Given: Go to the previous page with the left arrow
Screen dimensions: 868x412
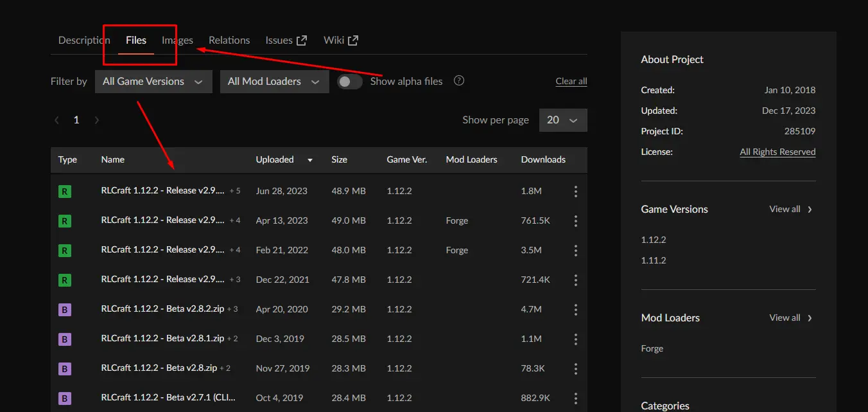Looking at the screenshot, I should click(57, 120).
